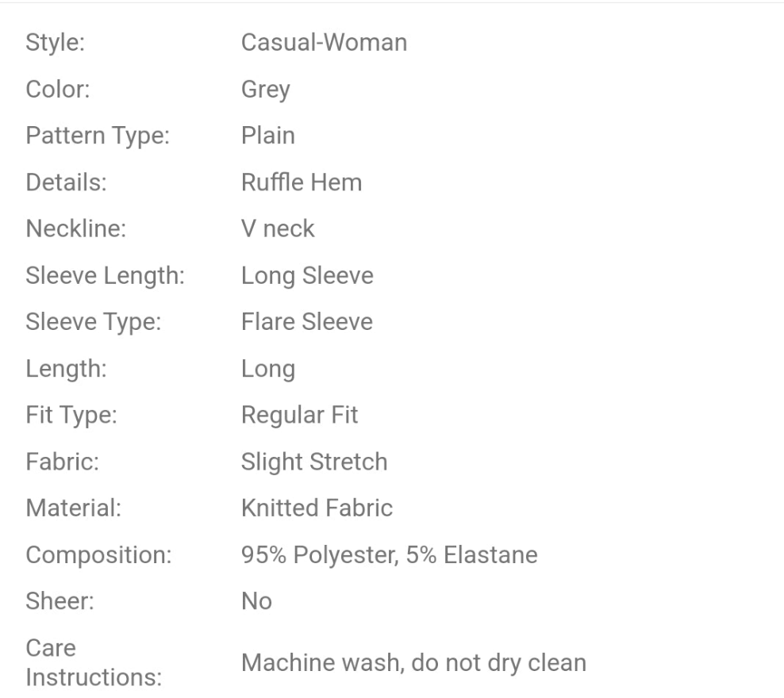Select the V neck value

pos(278,228)
